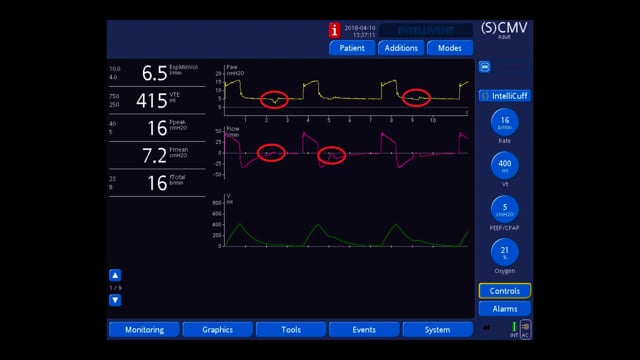Viewport: 640px width, 360px height.
Task: Open the Tools tab
Action: point(291,329)
